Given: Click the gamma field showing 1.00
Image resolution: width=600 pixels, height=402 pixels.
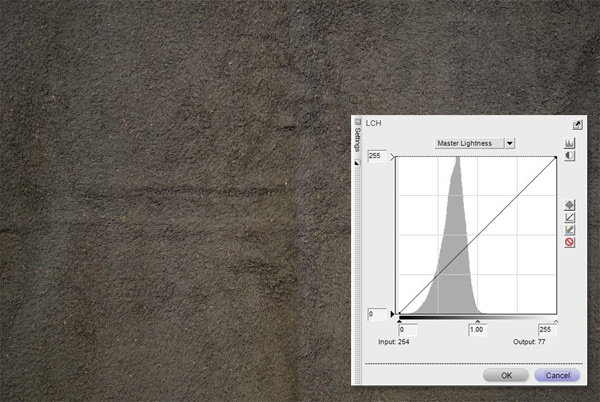Looking at the screenshot, I should [478, 330].
